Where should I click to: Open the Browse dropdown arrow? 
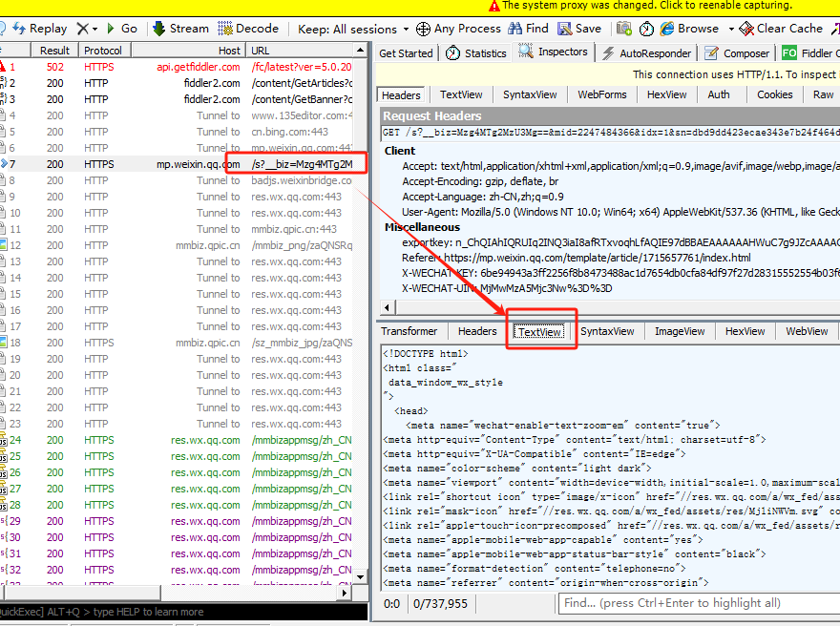pyautogui.click(x=731, y=29)
